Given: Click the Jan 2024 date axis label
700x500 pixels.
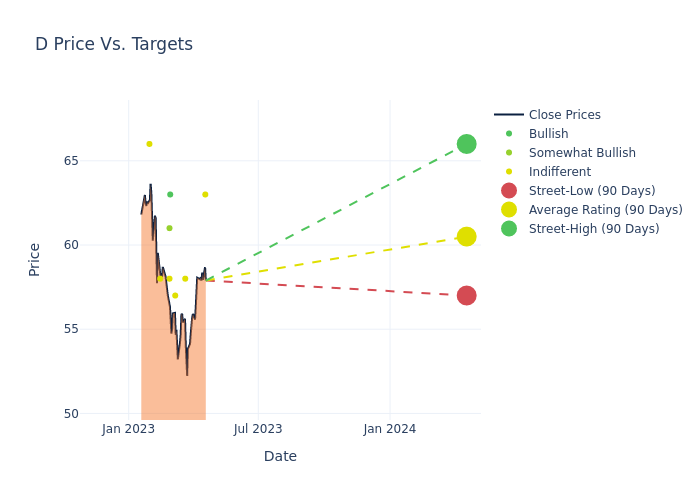Looking at the screenshot, I should 389,430.
